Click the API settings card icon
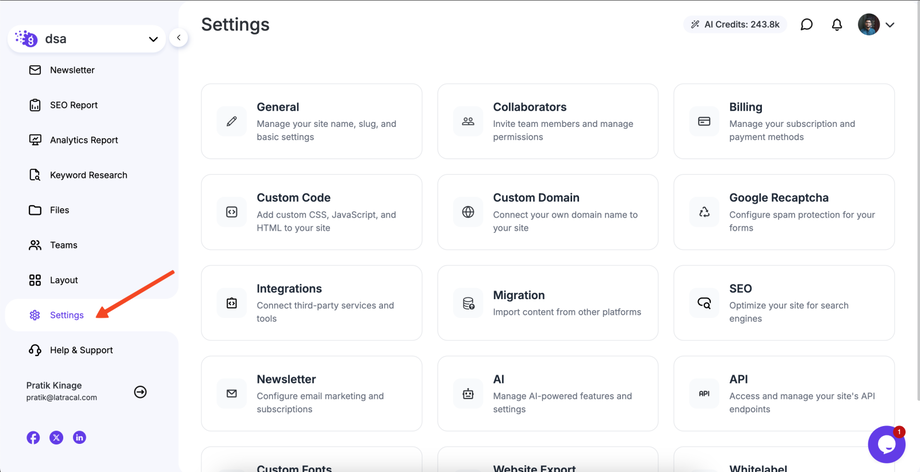This screenshot has height=472, width=920. (704, 394)
